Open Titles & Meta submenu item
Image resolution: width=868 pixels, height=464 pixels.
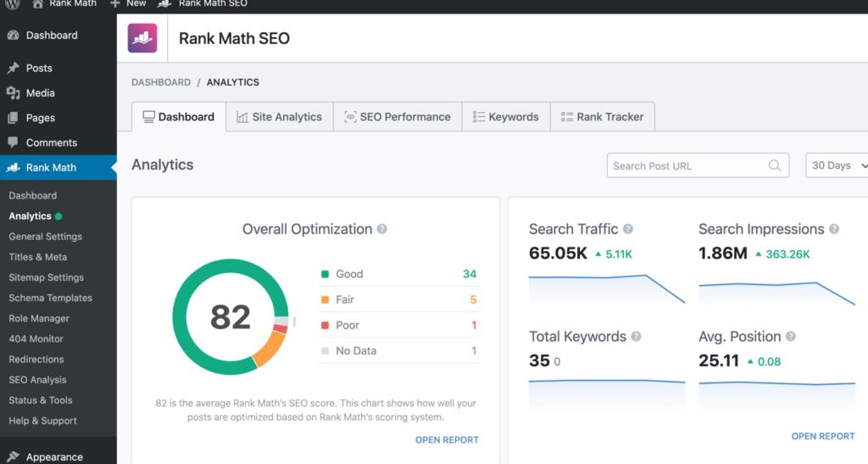pyautogui.click(x=37, y=257)
